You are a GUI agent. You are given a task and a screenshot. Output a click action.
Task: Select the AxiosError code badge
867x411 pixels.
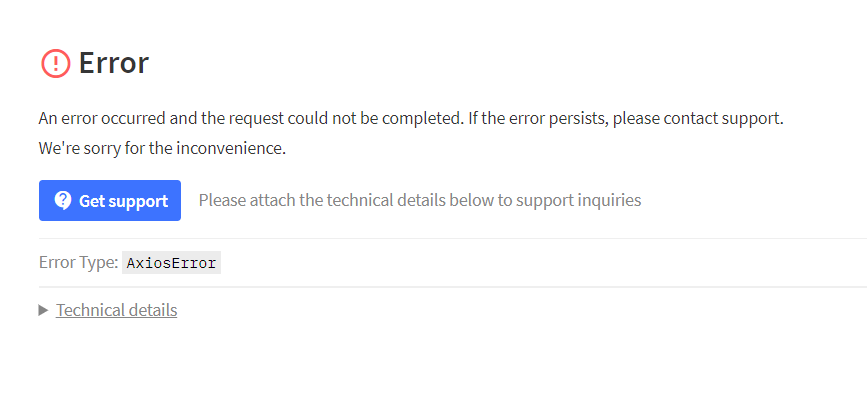coord(171,263)
